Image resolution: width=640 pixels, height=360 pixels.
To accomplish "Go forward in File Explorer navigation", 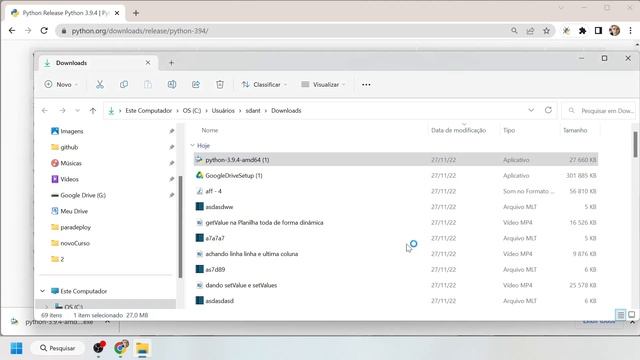I will pos(62,111).
